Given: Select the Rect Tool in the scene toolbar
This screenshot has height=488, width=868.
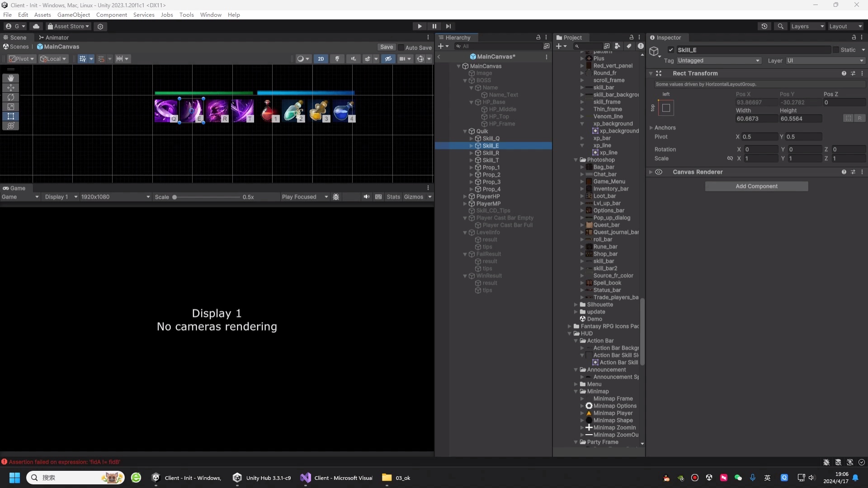Looking at the screenshot, I should tap(11, 116).
